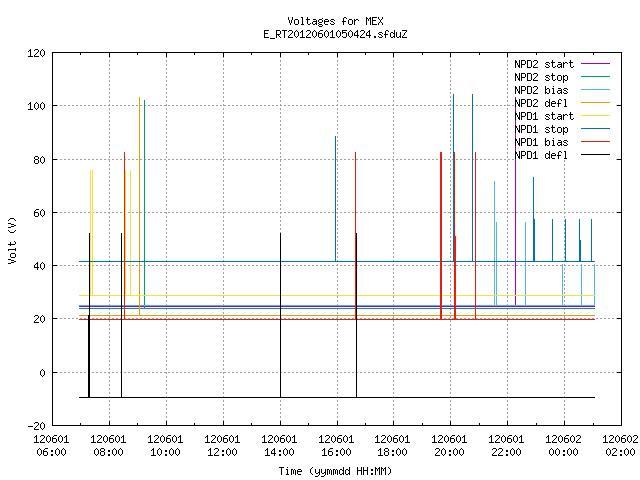640x480 pixels.
Task: Click the x-axis tick label 120601 16:00
Action: click(x=336, y=446)
